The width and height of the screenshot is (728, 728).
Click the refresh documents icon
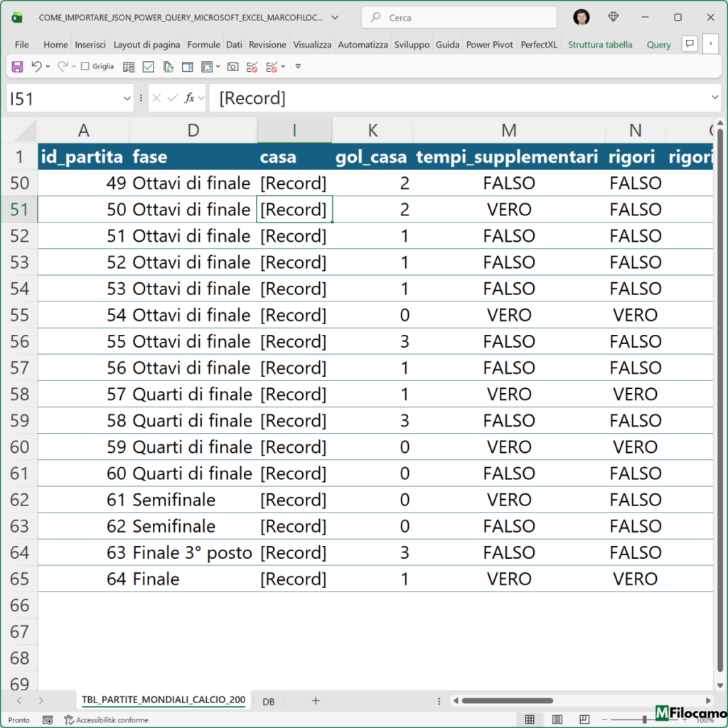(x=168, y=67)
